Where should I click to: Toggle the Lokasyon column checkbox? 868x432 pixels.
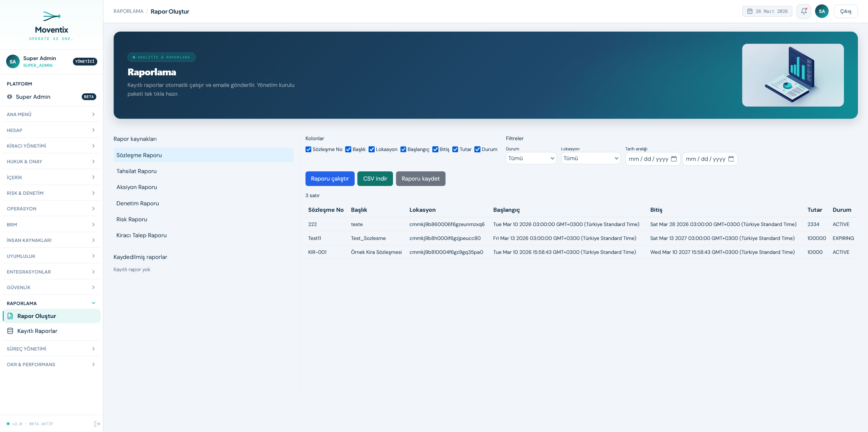(372, 149)
